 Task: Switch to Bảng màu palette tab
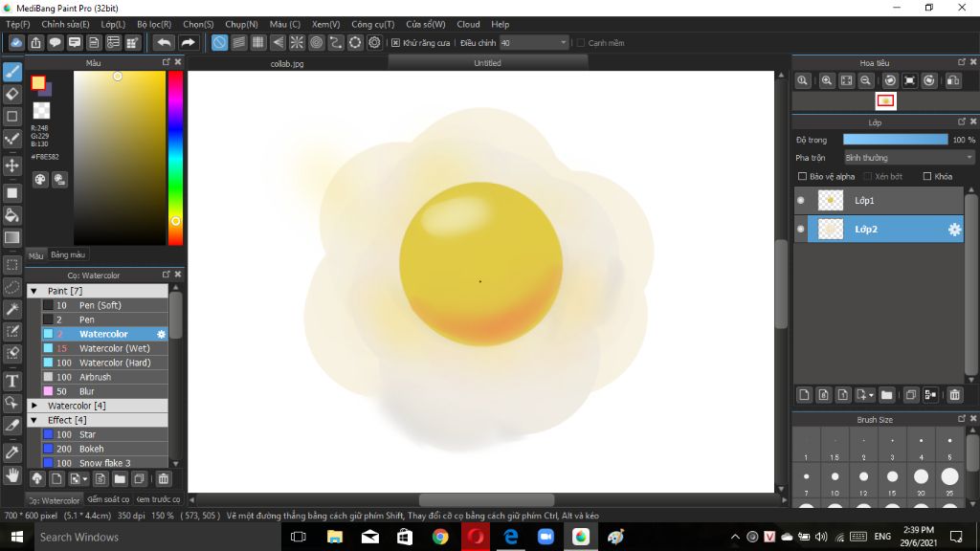(68, 254)
